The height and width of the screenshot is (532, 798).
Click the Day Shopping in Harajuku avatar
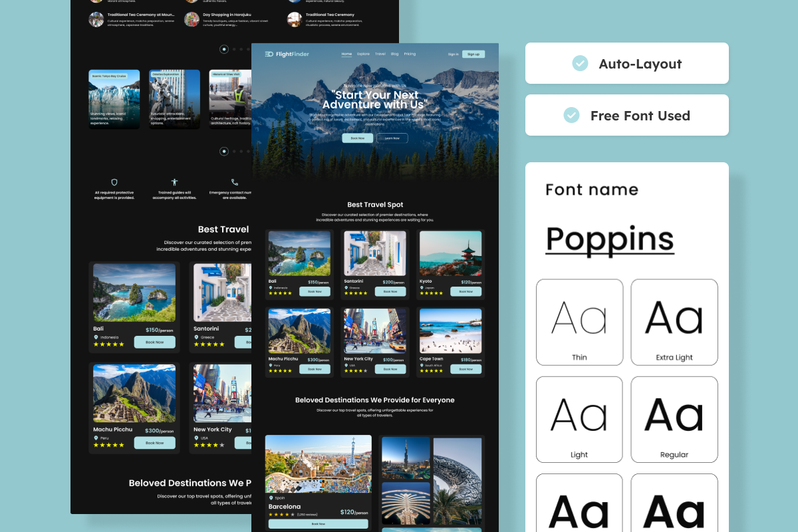point(192,19)
